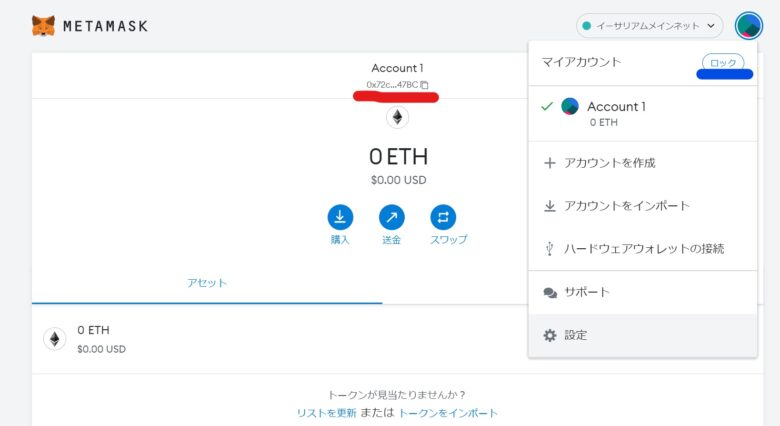This screenshot has height=426, width=780.
Task: Open the サポート menu item
Action: click(x=643, y=292)
